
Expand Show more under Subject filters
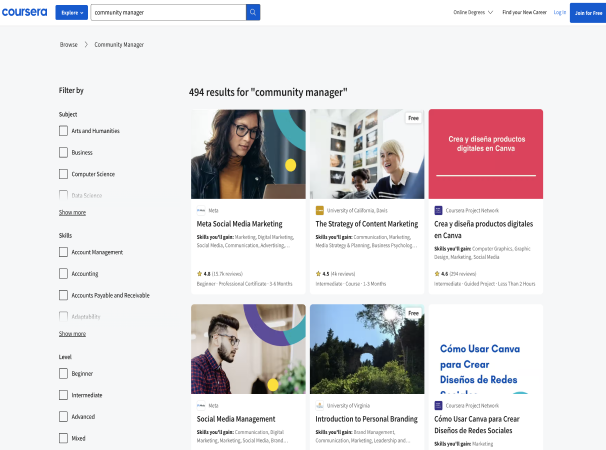[72, 213]
